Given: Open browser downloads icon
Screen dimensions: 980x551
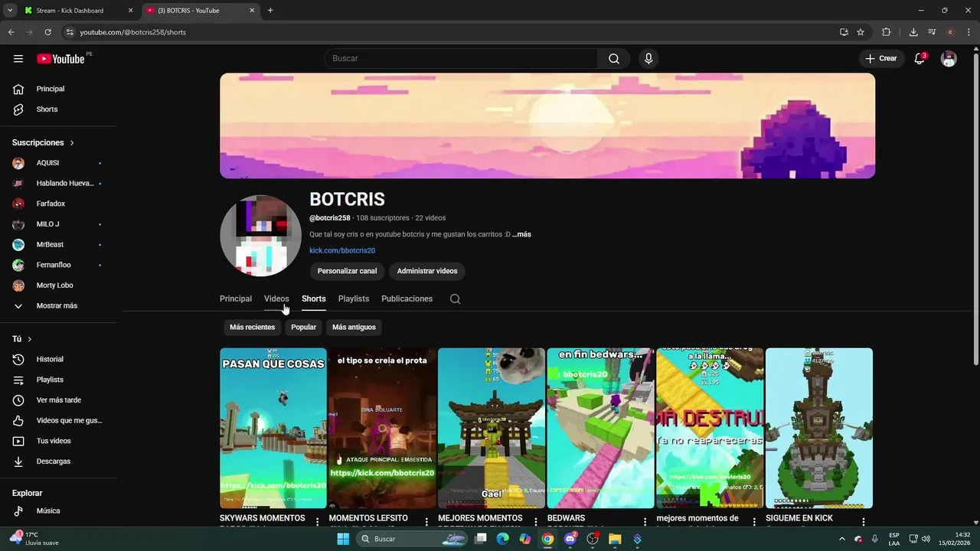Looking at the screenshot, I should 913,32.
